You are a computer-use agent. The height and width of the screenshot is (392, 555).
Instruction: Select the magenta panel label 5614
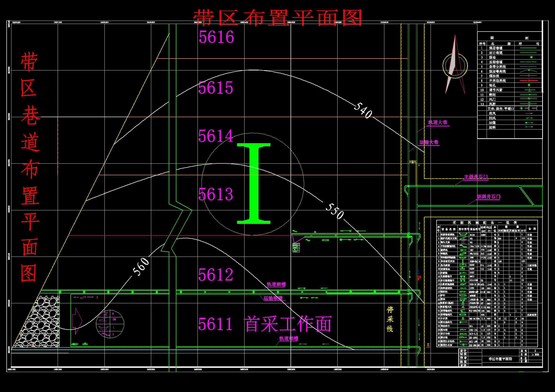216,136
